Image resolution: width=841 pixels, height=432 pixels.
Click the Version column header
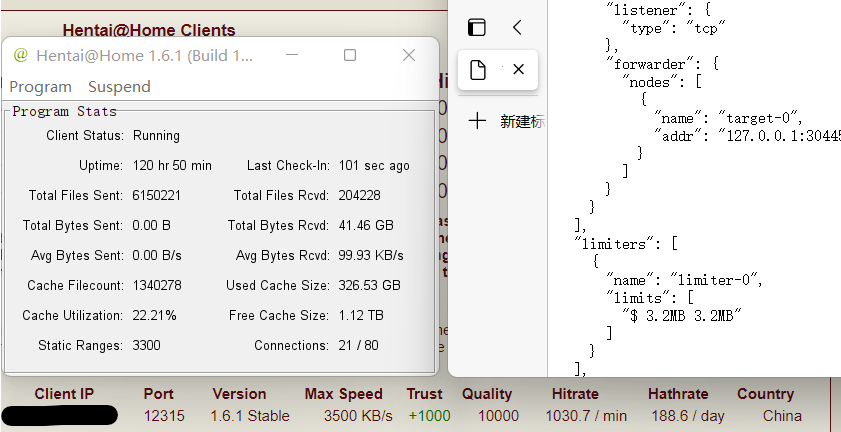click(239, 394)
